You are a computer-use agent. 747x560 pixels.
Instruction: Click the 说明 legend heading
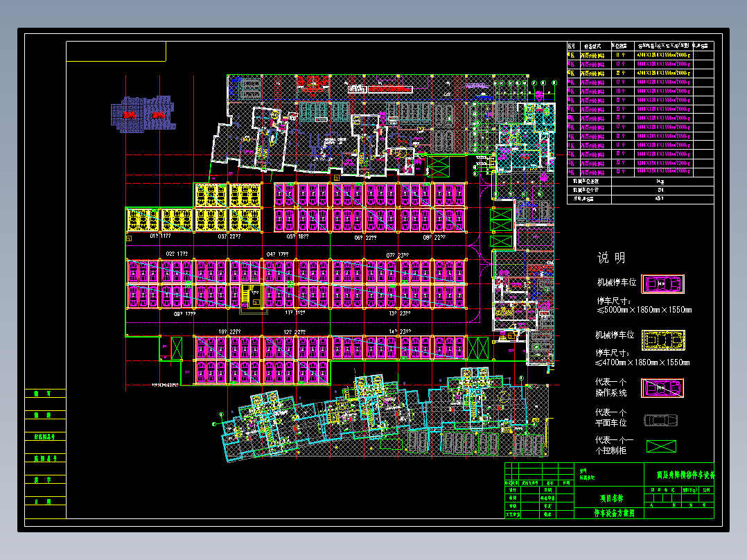coord(611,258)
